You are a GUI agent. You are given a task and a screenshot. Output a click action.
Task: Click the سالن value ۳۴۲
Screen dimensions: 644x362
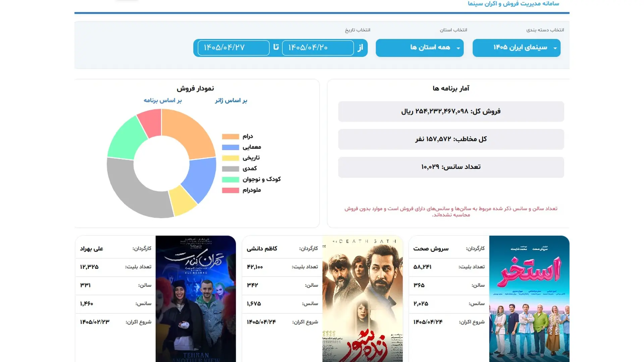point(253,285)
